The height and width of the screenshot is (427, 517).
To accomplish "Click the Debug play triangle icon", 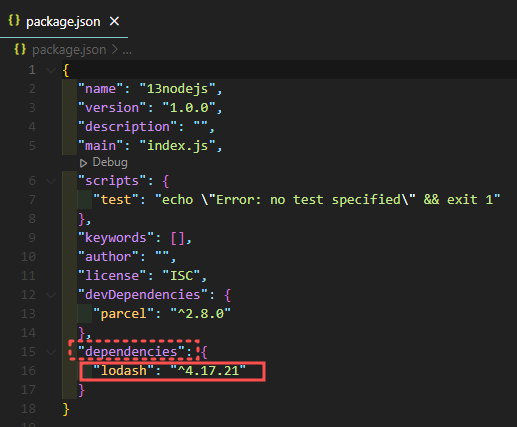I will (x=83, y=163).
